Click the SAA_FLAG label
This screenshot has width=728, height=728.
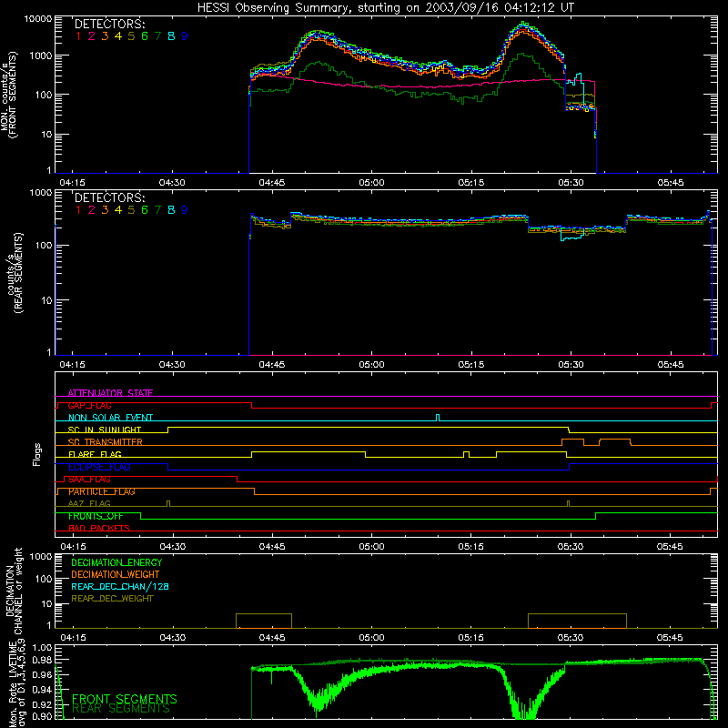89,480
